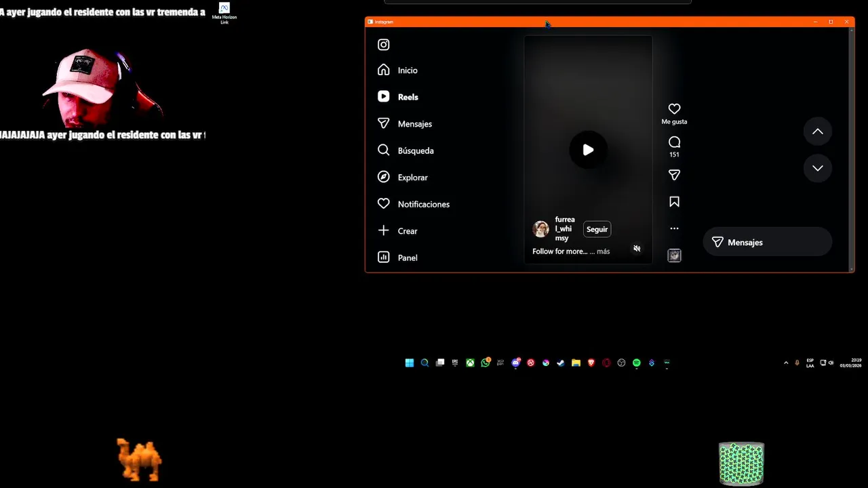Toggle the reel's muted sound icon
The width and height of the screenshot is (868, 488).
(x=637, y=249)
